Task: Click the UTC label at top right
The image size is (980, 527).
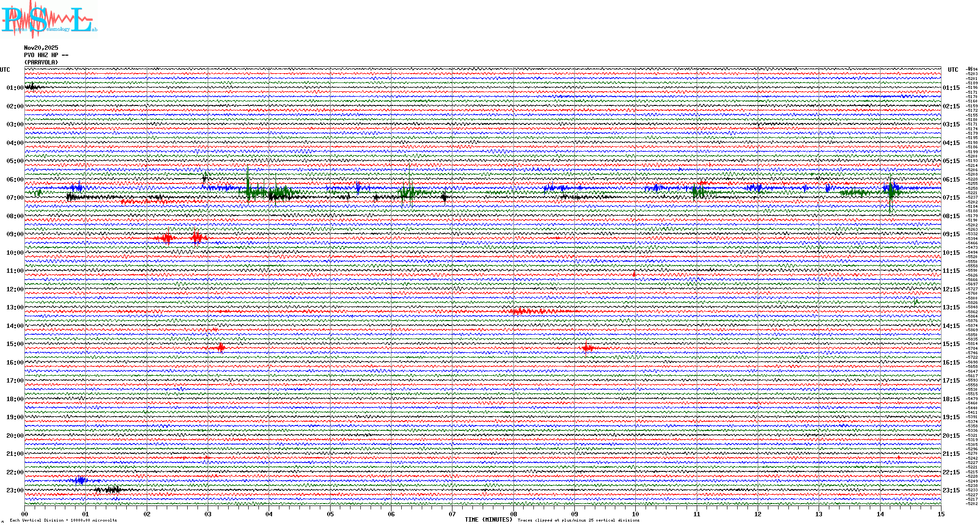Action: click(x=953, y=70)
